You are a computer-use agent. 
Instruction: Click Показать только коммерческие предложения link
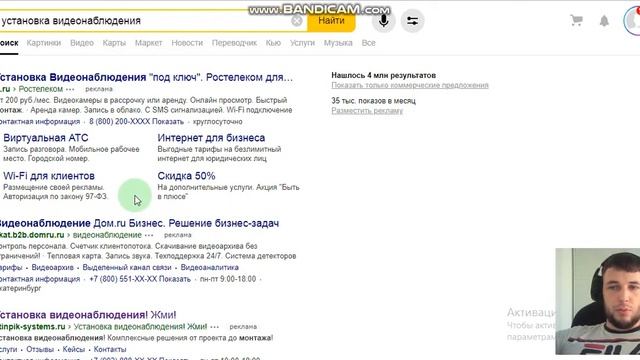[410, 85]
